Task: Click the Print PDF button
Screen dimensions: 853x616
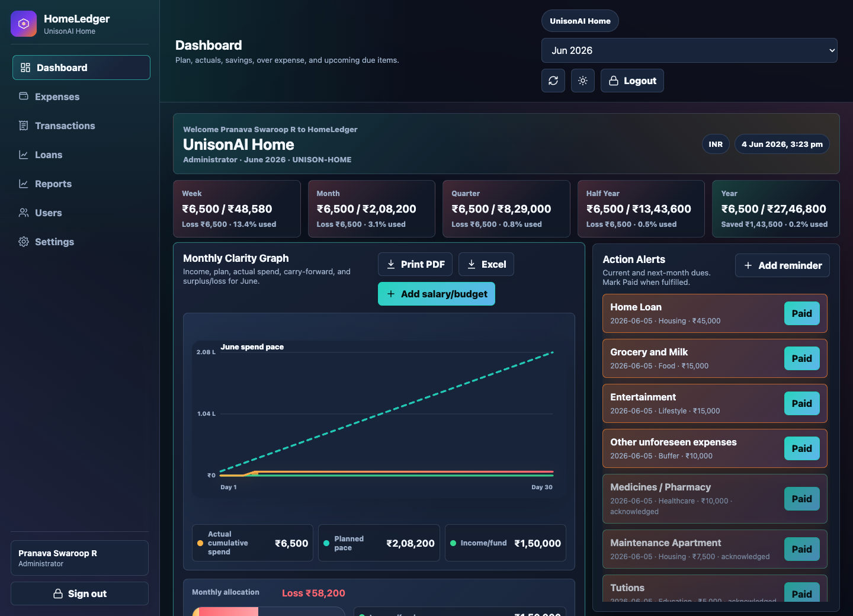Action: 415,264
